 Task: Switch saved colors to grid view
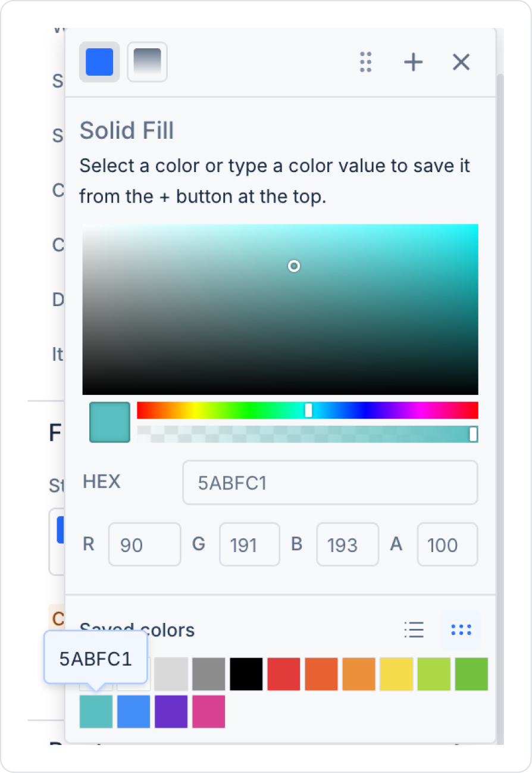pos(461,629)
